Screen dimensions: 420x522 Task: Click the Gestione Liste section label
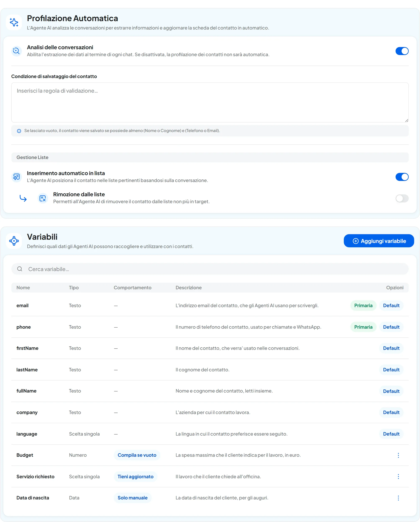32,157
